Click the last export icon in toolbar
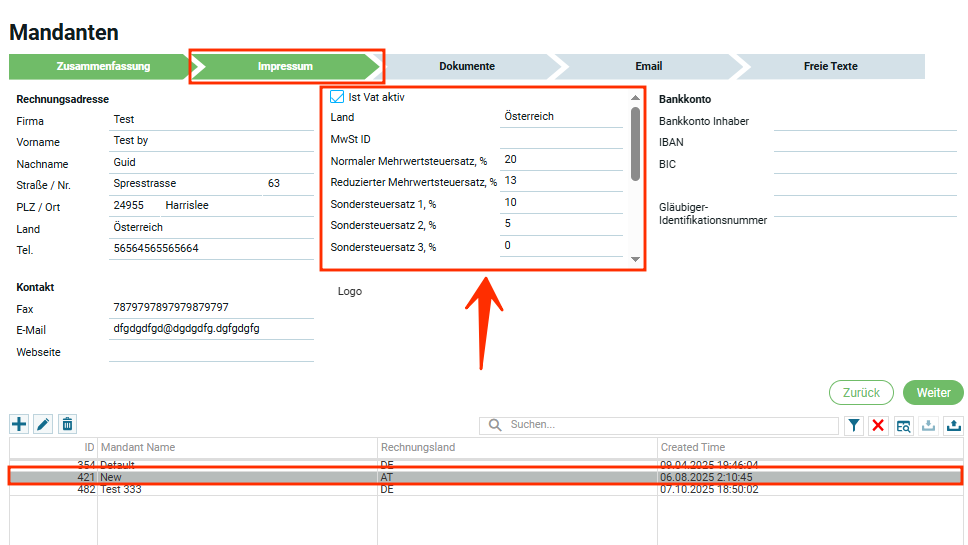This screenshot has width=968, height=545. pyautogui.click(x=953, y=425)
